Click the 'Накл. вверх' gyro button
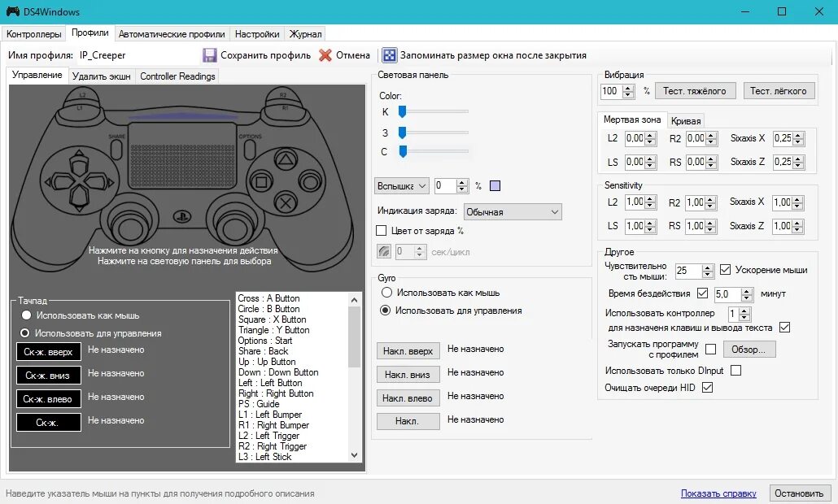This screenshot has width=838, height=504. click(x=408, y=351)
